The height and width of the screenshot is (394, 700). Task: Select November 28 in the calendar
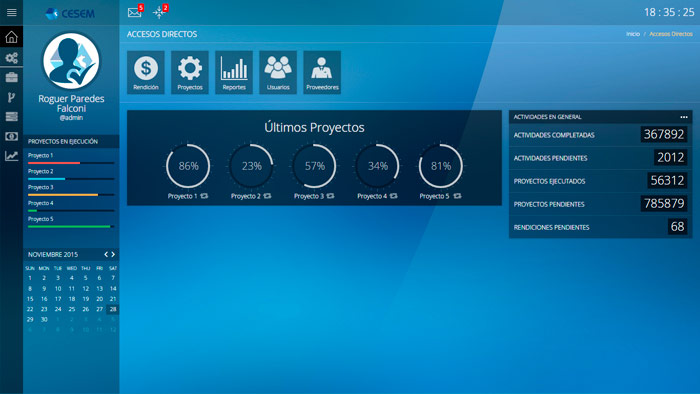113,309
